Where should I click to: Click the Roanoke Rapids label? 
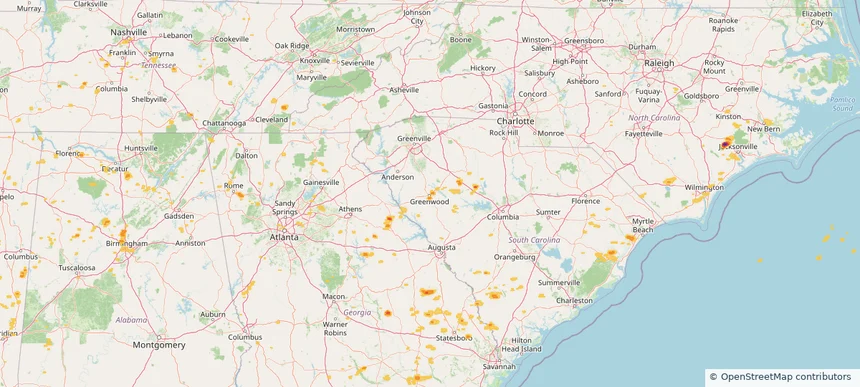(723, 25)
